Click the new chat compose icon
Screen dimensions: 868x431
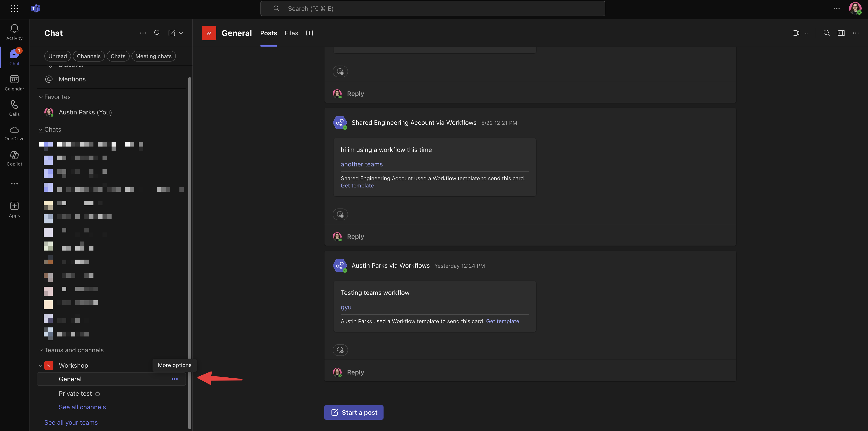tap(172, 33)
